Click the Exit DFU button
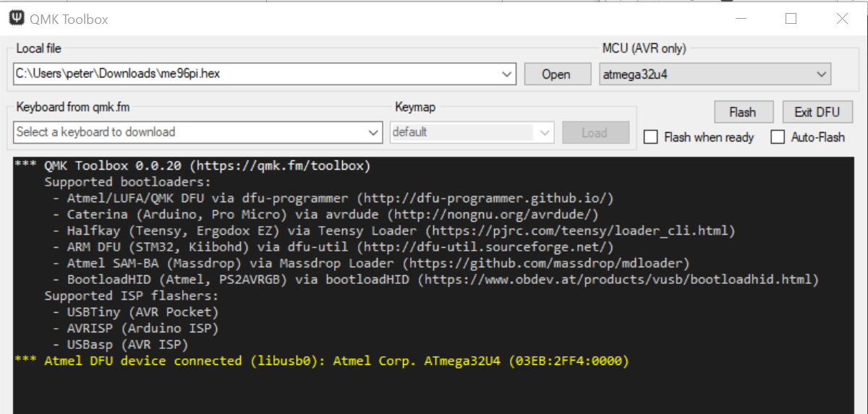The width and height of the screenshot is (868, 414). click(x=817, y=112)
